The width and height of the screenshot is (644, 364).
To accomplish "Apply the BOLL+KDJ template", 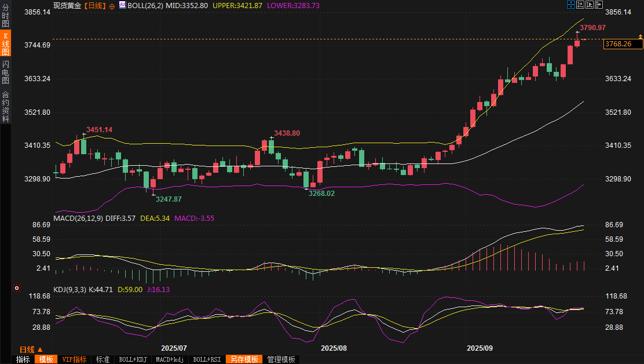I will [133, 359].
